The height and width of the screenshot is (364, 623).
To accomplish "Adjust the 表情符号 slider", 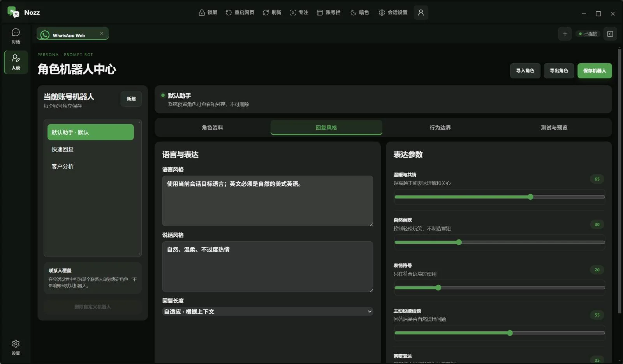I will coord(500,288).
